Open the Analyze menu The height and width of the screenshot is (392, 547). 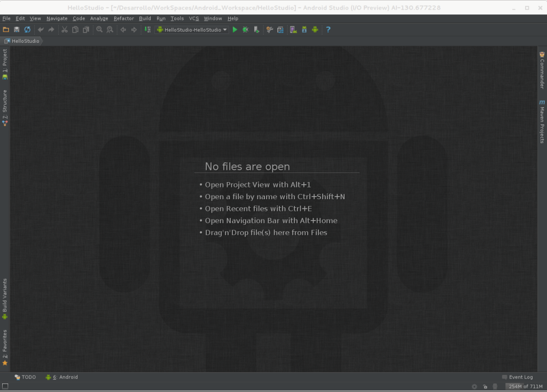99,19
